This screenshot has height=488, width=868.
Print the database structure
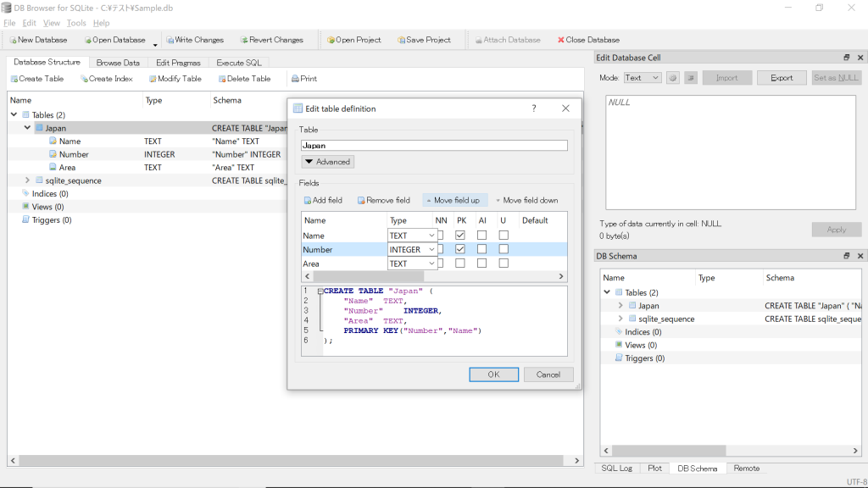point(304,79)
